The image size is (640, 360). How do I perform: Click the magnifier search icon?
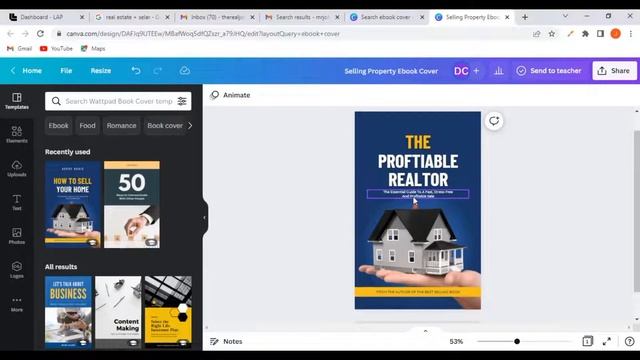[56, 101]
